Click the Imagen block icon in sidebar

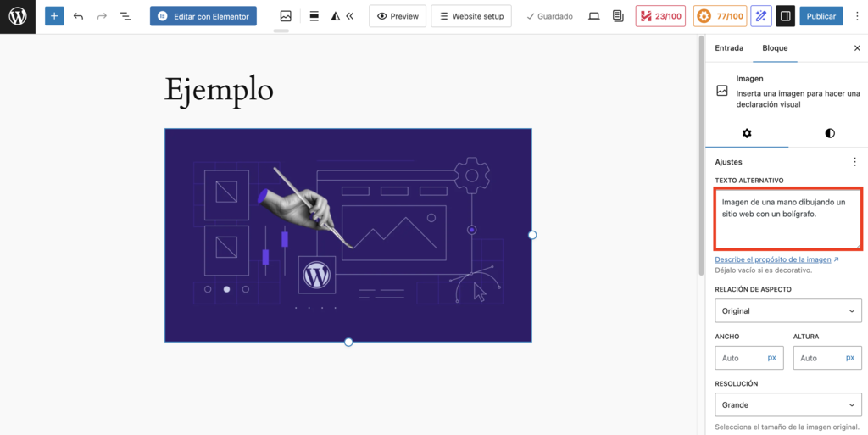click(722, 91)
